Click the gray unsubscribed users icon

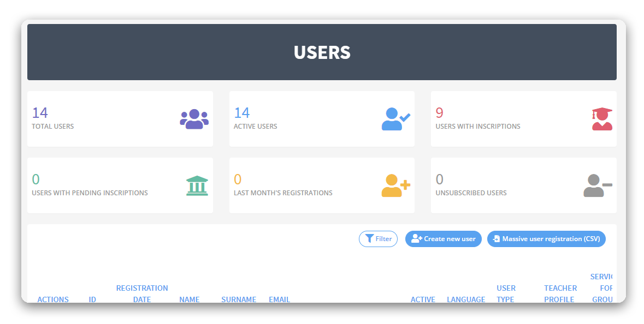(597, 186)
